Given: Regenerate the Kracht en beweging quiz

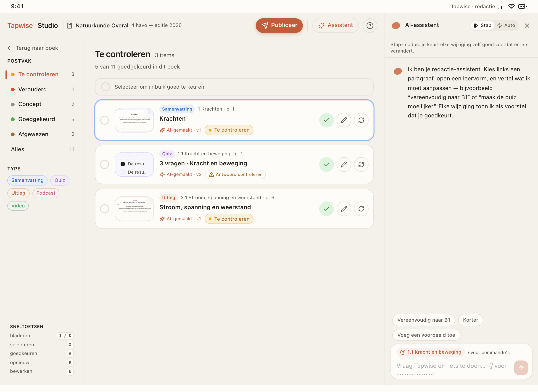Looking at the screenshot, I should (x=361, y=164).
